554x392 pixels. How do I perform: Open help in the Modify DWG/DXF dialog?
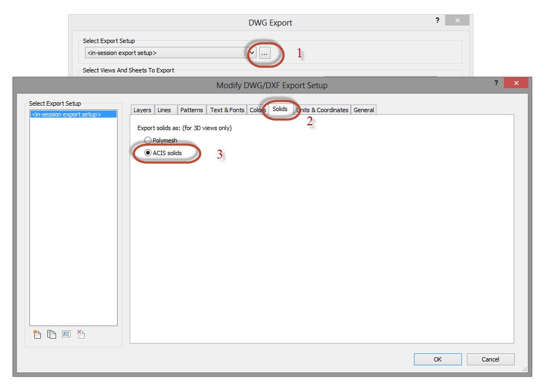point(496,83)
